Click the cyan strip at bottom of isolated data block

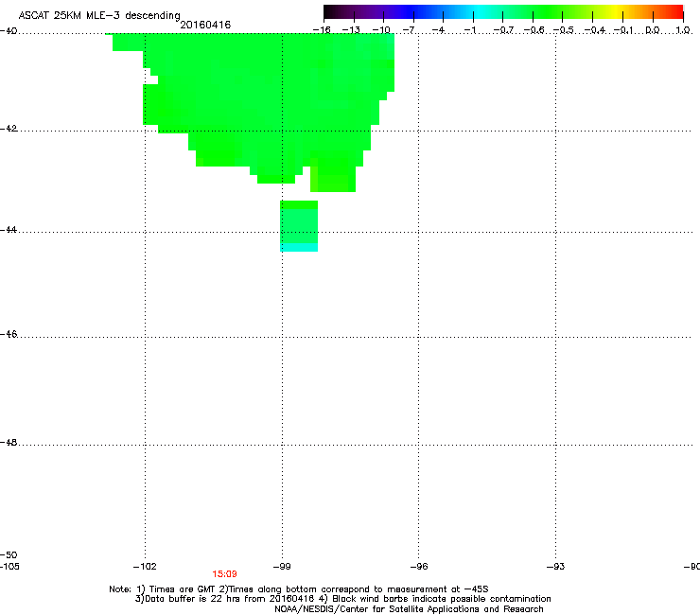tap(299, 248)
